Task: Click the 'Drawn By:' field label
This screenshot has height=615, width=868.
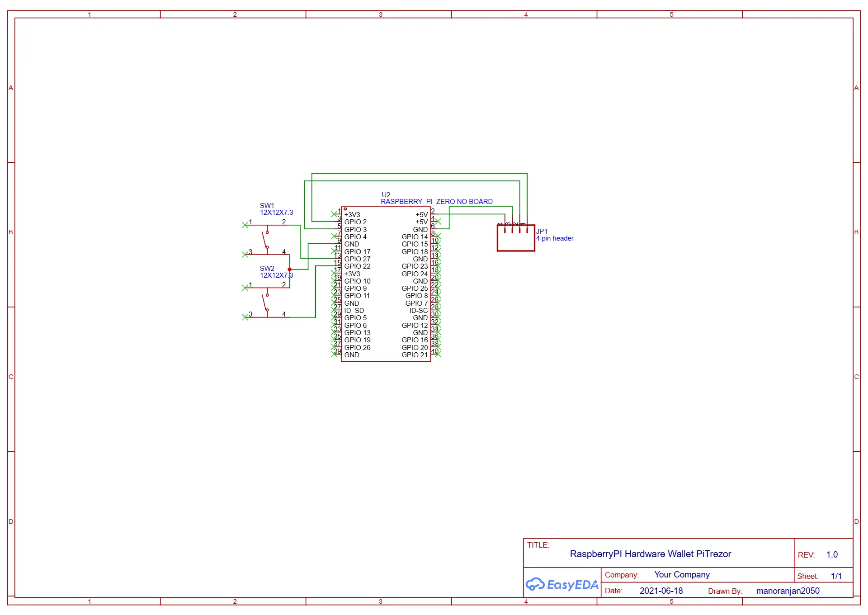Action: (725, 591)
